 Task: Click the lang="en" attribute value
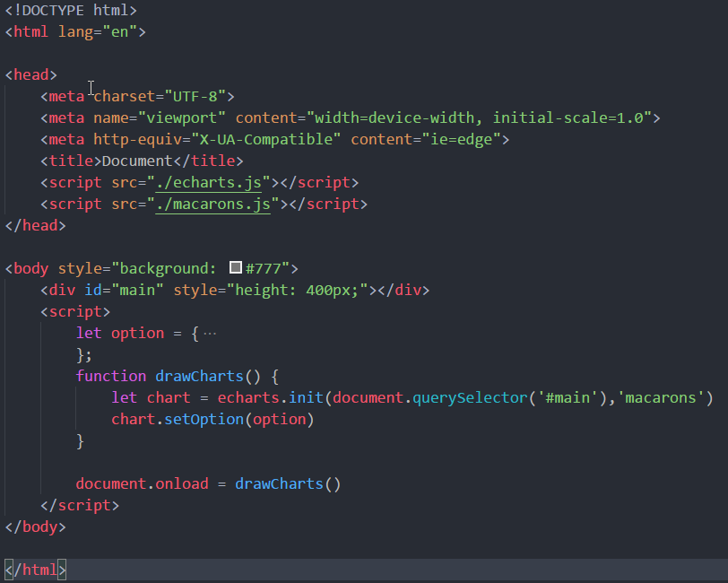(120, 32)
